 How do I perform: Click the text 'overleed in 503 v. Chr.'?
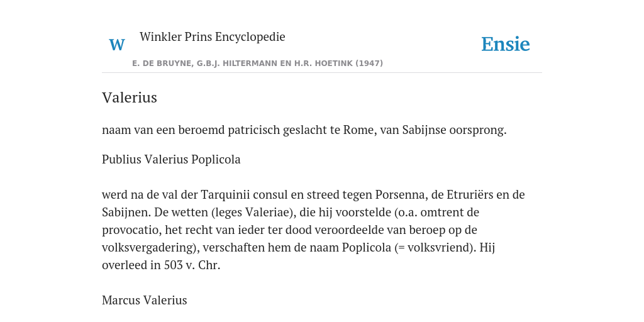161,265
